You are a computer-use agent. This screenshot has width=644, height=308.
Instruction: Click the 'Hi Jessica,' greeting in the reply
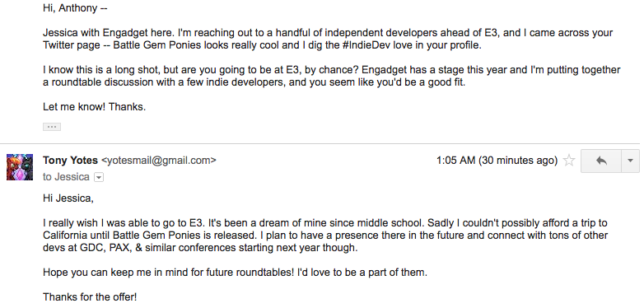[68, 198]
